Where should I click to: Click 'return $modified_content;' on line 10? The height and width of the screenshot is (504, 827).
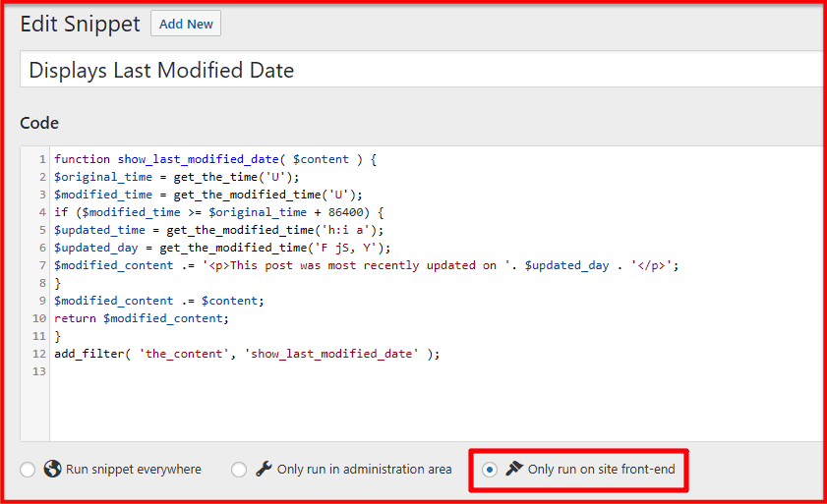(142, 318)
